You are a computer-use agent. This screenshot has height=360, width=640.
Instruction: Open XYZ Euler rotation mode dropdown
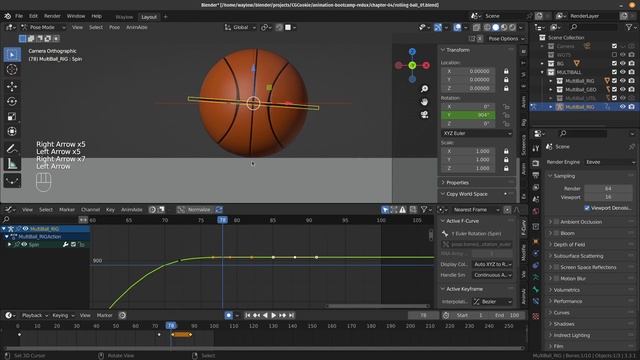click(x=476, y=133)
